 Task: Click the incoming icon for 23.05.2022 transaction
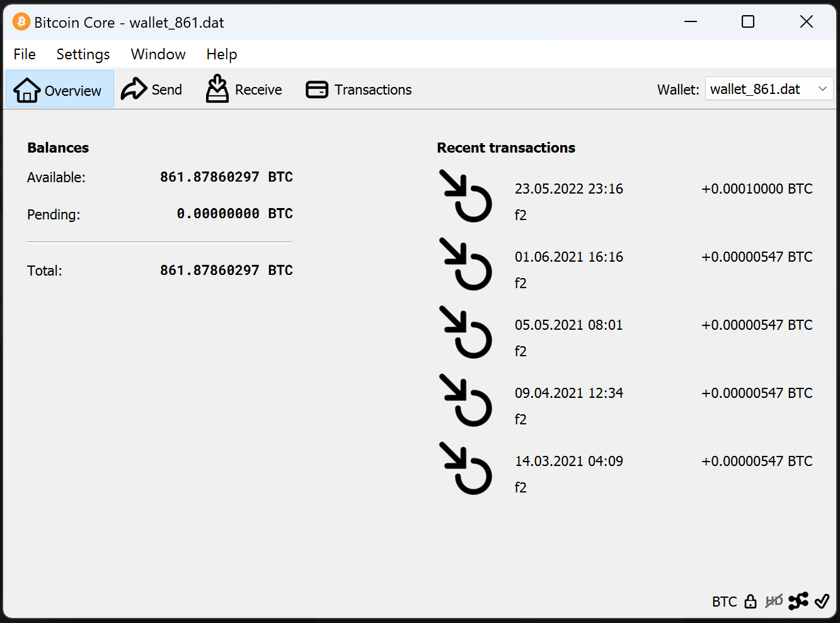point(466,196)
